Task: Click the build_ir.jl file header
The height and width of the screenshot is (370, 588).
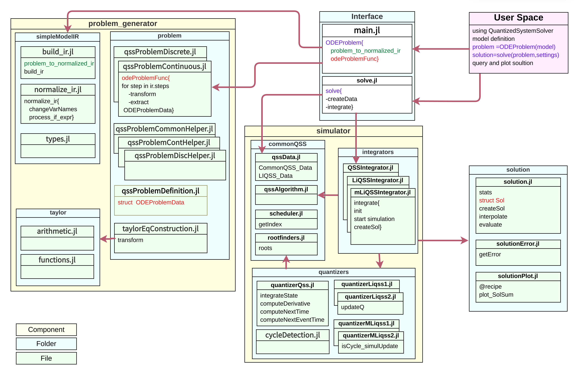Action: point(58,52)
